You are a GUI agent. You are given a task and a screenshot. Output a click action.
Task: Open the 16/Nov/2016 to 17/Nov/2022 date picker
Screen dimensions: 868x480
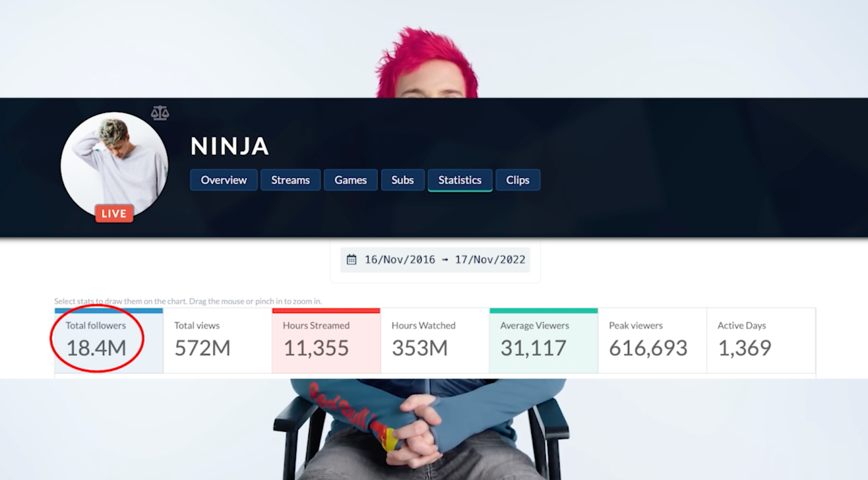pyautogui.click(x=435, y=260)
